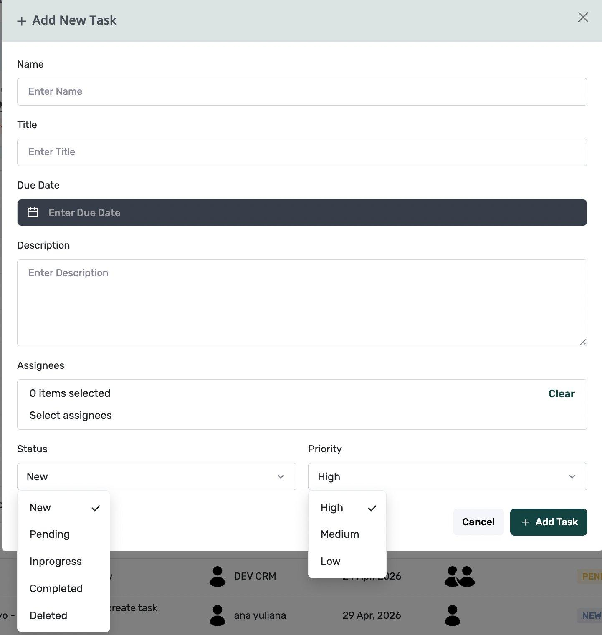This screenshot has height=635, width=602.
Task: Choose Low priority option
Action: pyautogui.click(x=347, y=562)
